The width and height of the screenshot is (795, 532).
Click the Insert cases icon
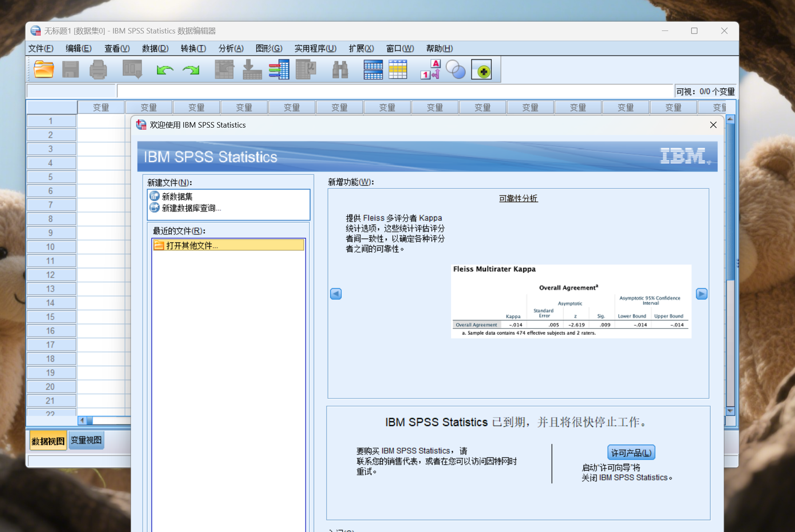click(x=373, y=70)
